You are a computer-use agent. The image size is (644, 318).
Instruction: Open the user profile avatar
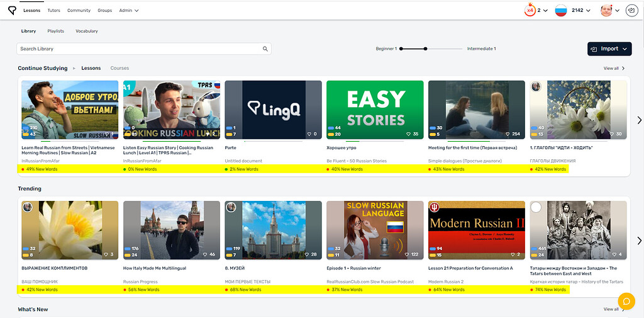606,10
